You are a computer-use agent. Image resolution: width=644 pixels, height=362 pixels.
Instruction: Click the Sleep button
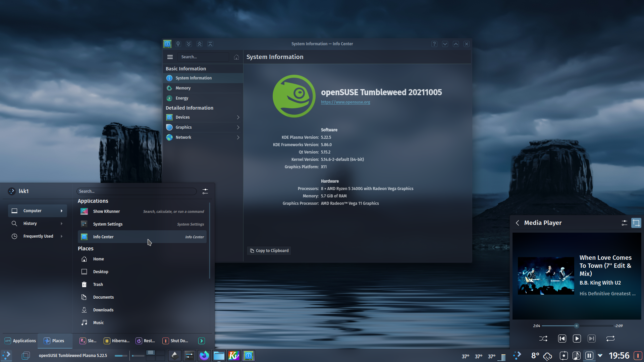coord(88,341)
